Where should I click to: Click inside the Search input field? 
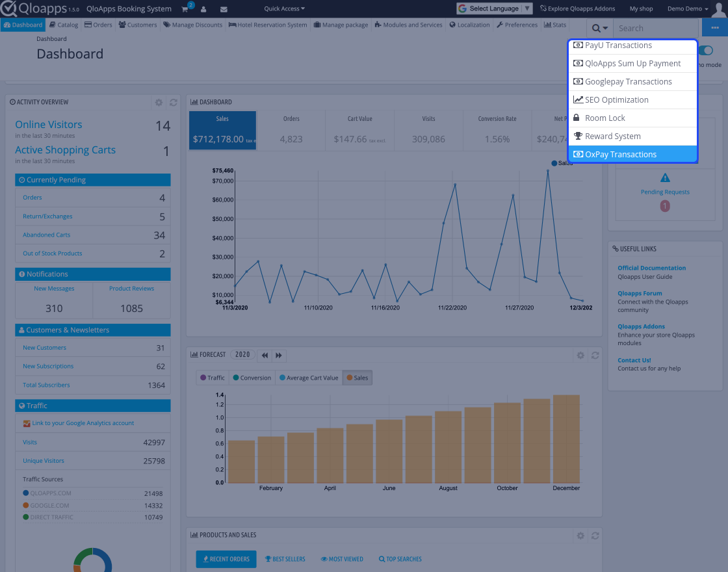[655, 28]
